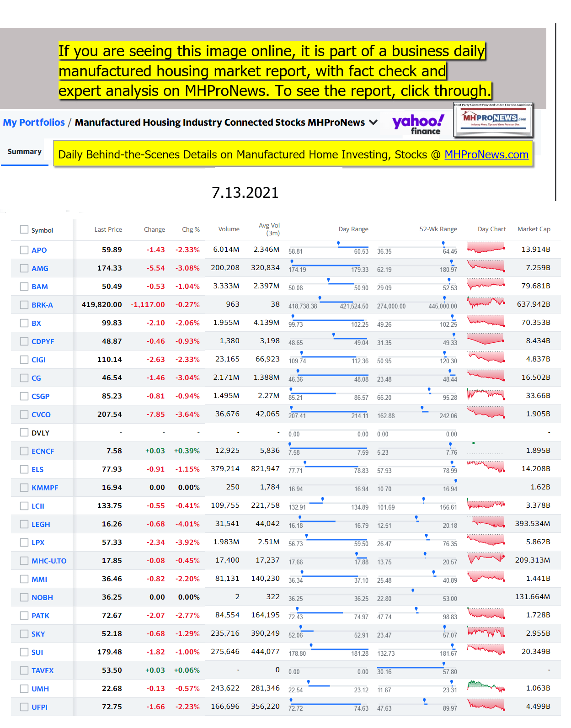This screenshot has width=571, height=728.
Task: Check the box beside CVCO
Action: click(x=24, y=414)
